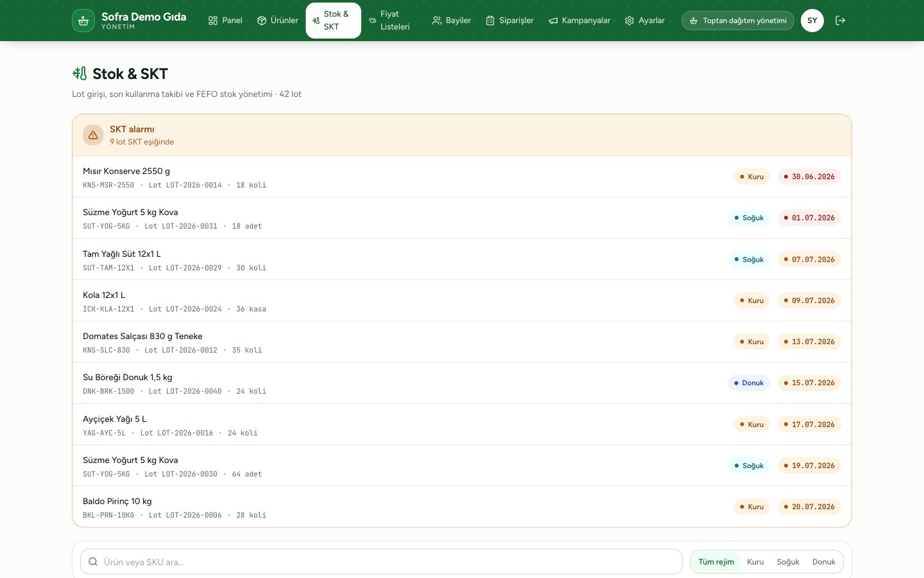The height and width of the screenshot is (578, 924).
Task: Focus the Ürün veya SKU ara search field
Action: (381, 562)
